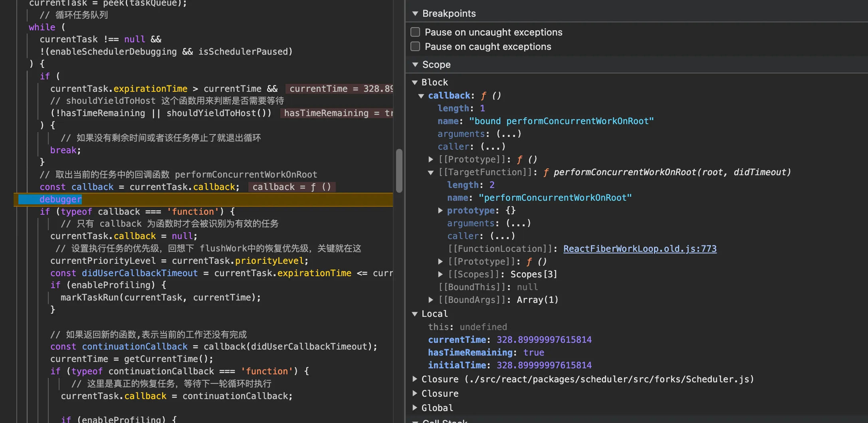Evaluate the arguments (...) getter under callback
This screenshot has width=868, height=423.
tap(509, 134)
